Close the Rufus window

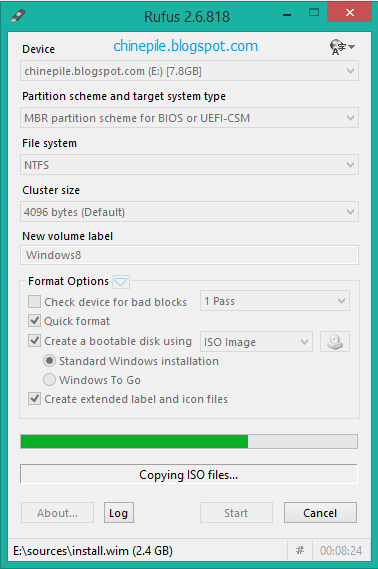349,13
